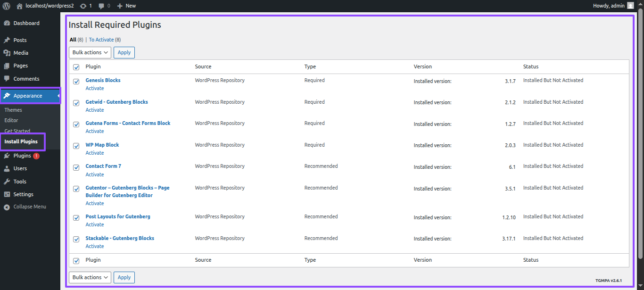Viewport: 644px width, 290px height.
Task: Click the New plus icon
Action: (x=120, y=6)
